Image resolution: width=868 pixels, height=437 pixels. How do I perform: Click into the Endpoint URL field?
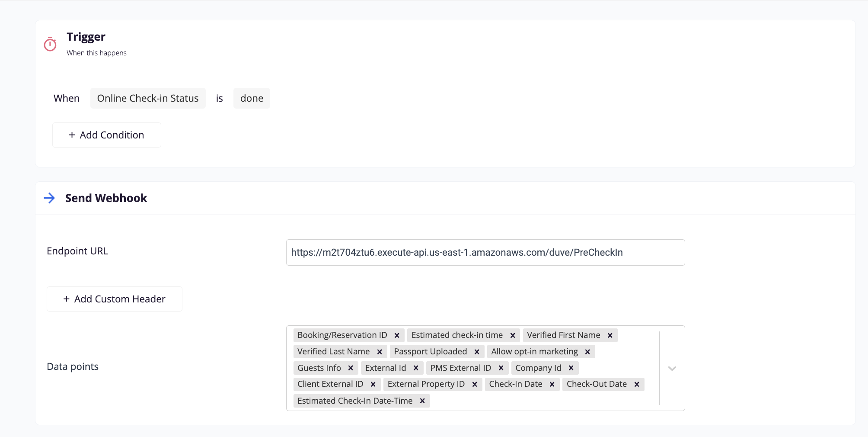(x=485, y=253)
